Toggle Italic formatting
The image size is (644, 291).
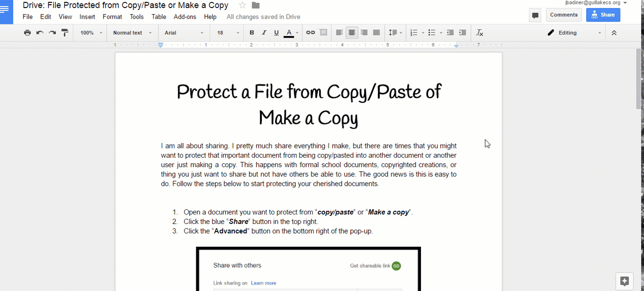click(264, 33)
